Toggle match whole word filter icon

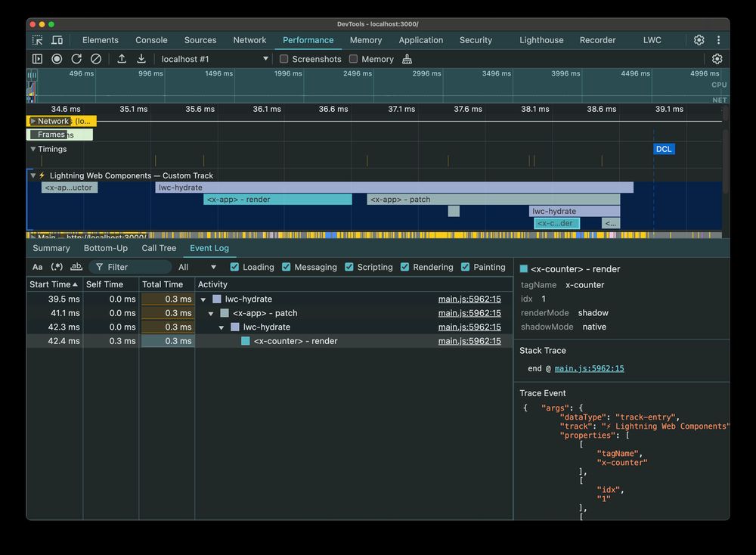76,267
